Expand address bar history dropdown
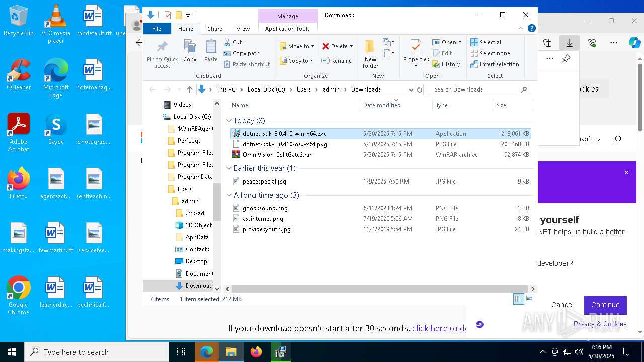The width and height of the screenshot is (644, 362). click(x=411, y=89)
